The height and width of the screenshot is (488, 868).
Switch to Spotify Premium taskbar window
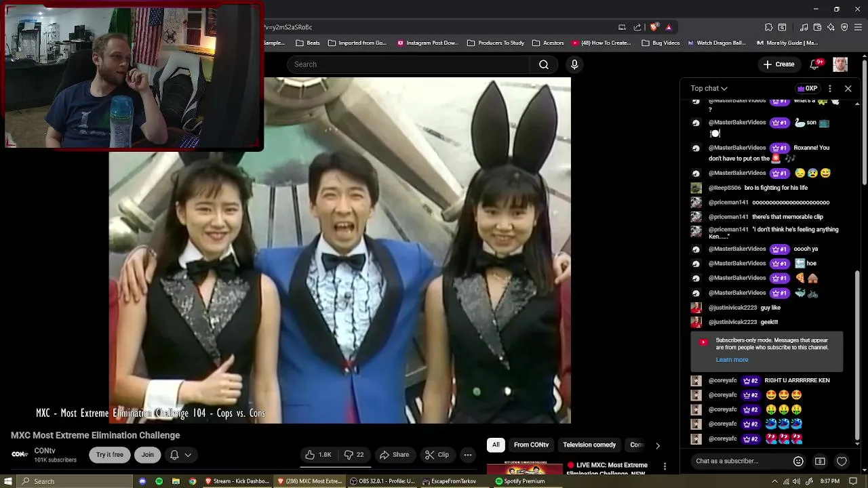(x=520, y=481)
